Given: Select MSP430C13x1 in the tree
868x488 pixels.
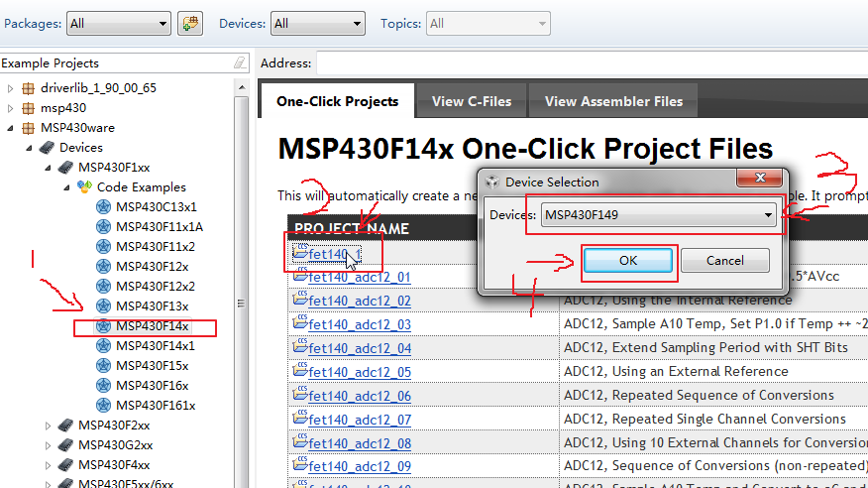Looking at the screenshot, I should tap(157, 207).
